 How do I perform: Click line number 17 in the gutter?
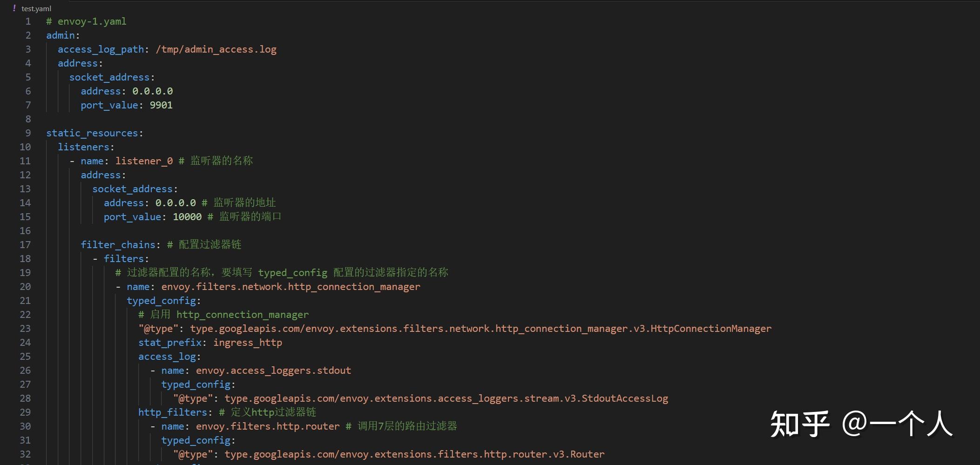[x=25, y=245]
